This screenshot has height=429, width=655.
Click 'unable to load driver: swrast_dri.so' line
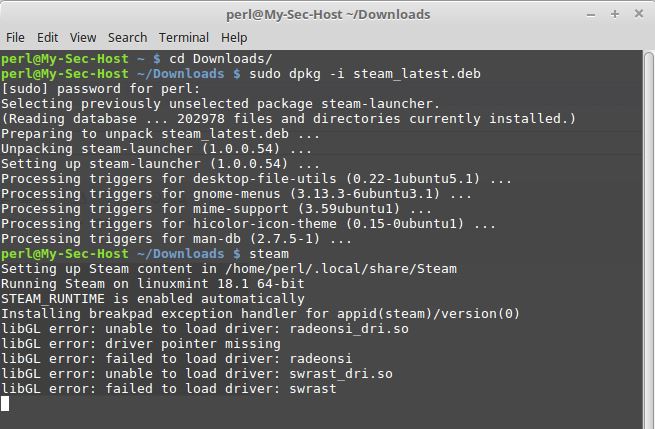click(197, 374)
